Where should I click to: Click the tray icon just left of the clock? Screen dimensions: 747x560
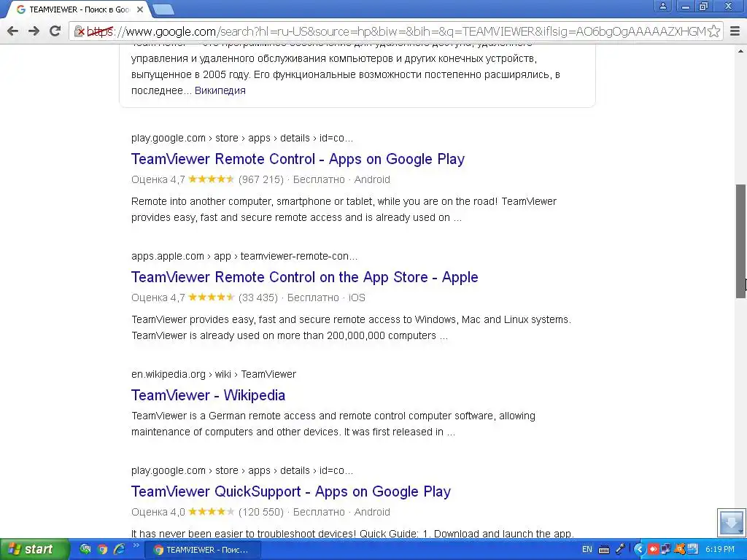pos(692,550)
